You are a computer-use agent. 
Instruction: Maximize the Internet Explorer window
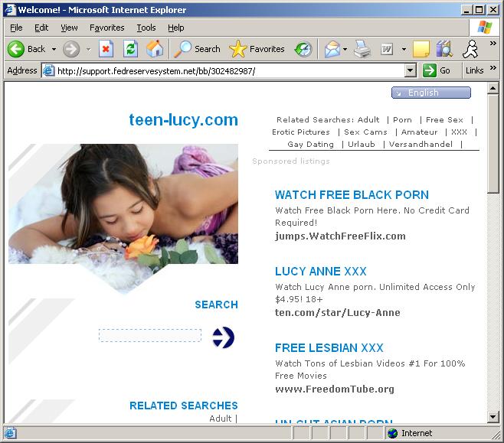coord(479,10)
